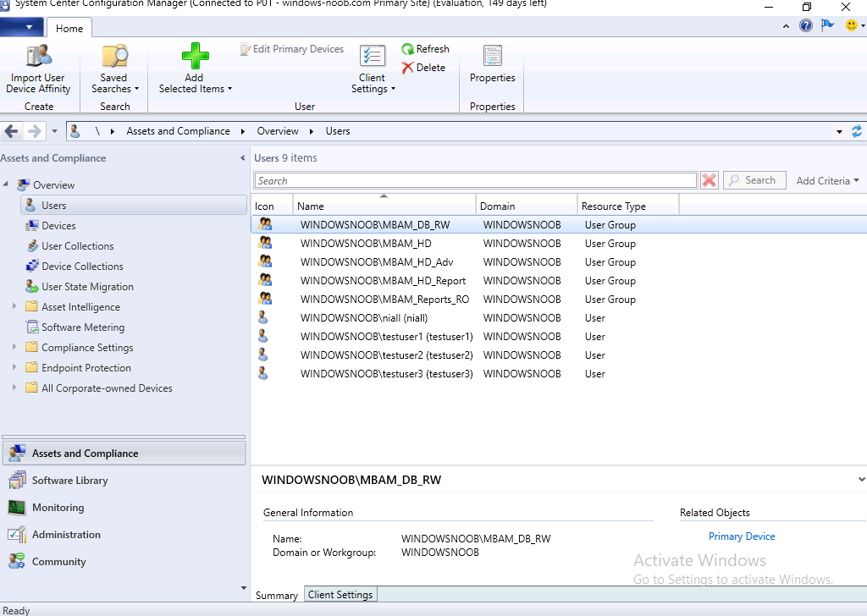Sort by Resource Type column header
This screenshot has height=616, width=867.
click(x=628, y=206)
